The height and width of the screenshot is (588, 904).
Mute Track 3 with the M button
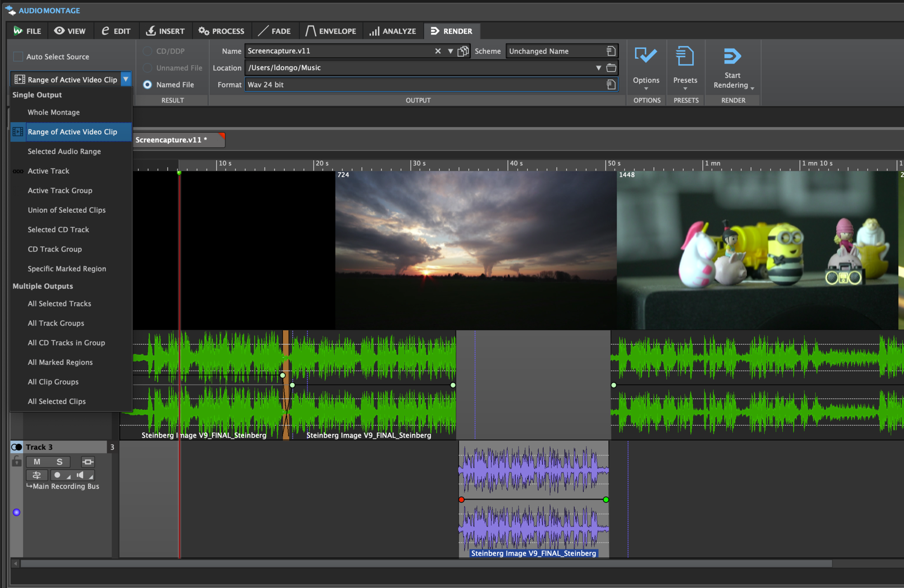37,461
